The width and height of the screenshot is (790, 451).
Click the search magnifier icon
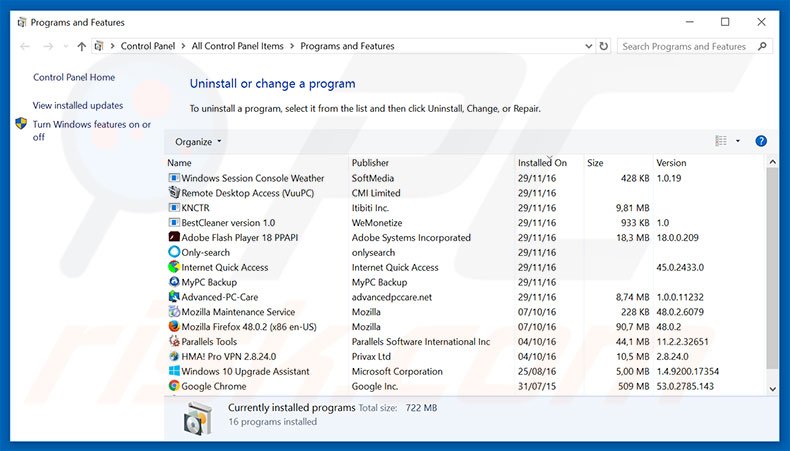pos(764,46)
